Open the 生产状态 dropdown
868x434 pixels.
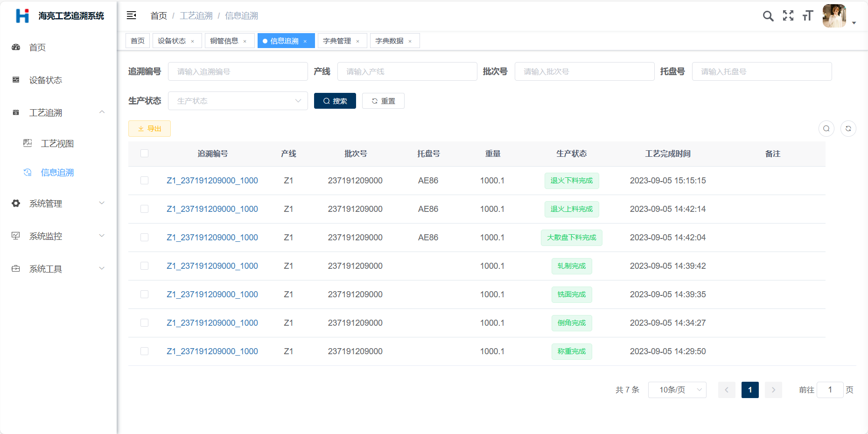(238, 101)
